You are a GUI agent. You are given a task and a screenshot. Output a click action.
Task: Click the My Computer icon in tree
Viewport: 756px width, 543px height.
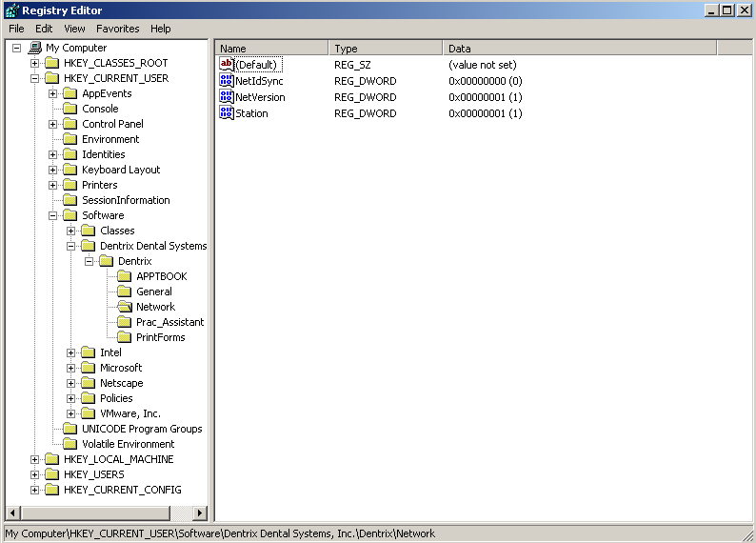[x=34, y=48]
